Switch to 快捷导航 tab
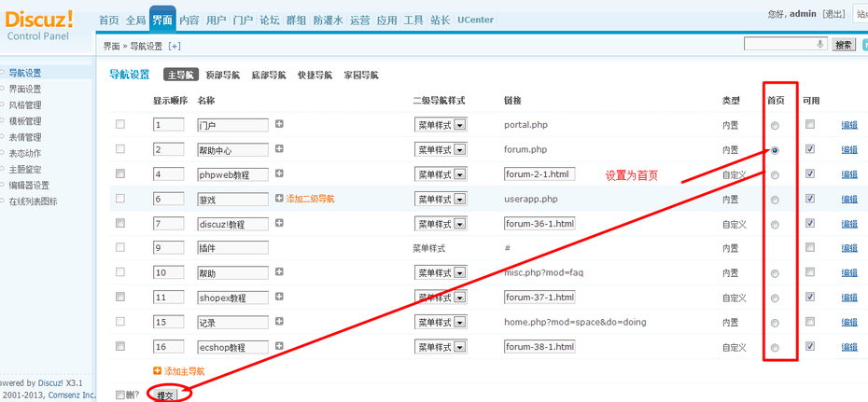The image size is (868, 402). pos(315,76)
